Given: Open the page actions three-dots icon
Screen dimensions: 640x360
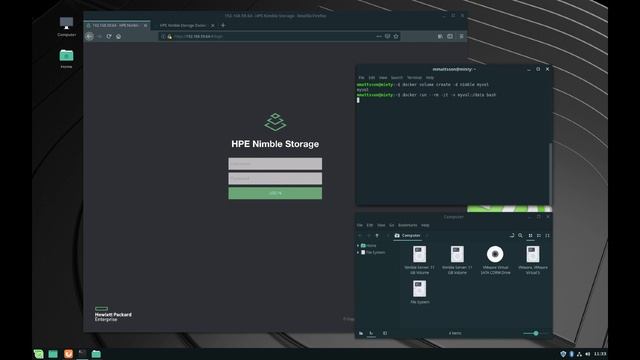Looking at the screenshot, I should [379, 36].
